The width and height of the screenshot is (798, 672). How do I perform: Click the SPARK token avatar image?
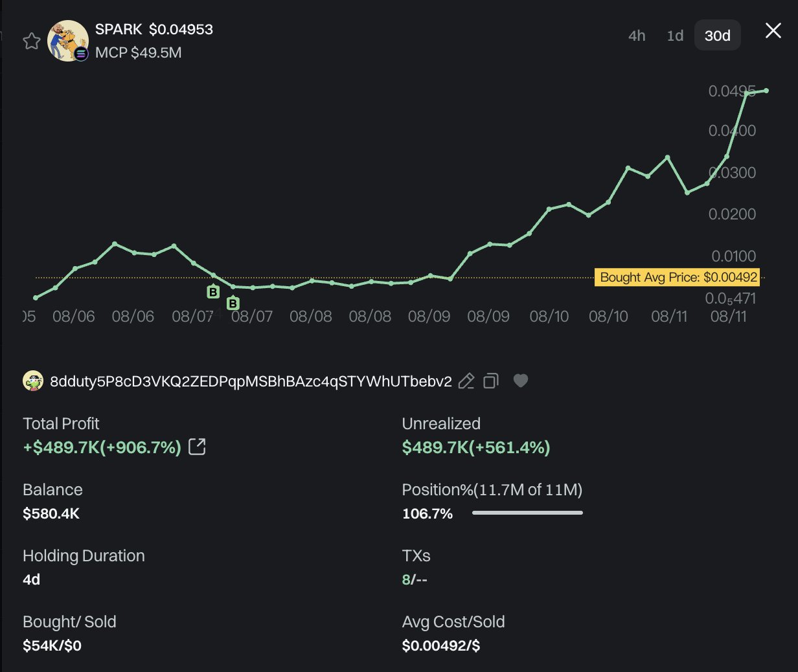(68, 41)
